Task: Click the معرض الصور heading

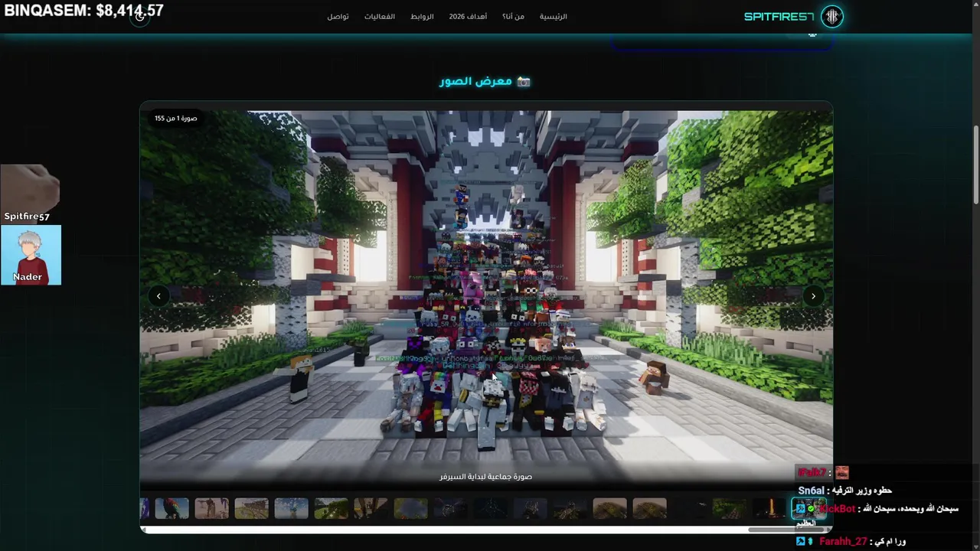Action: 475,81
